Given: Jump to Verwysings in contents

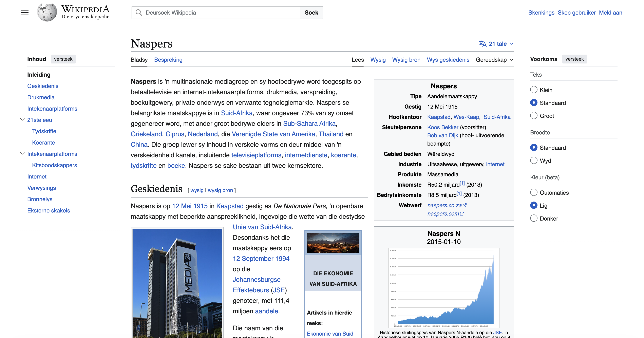Looking at the screenshot, I should tap(41, 188).
